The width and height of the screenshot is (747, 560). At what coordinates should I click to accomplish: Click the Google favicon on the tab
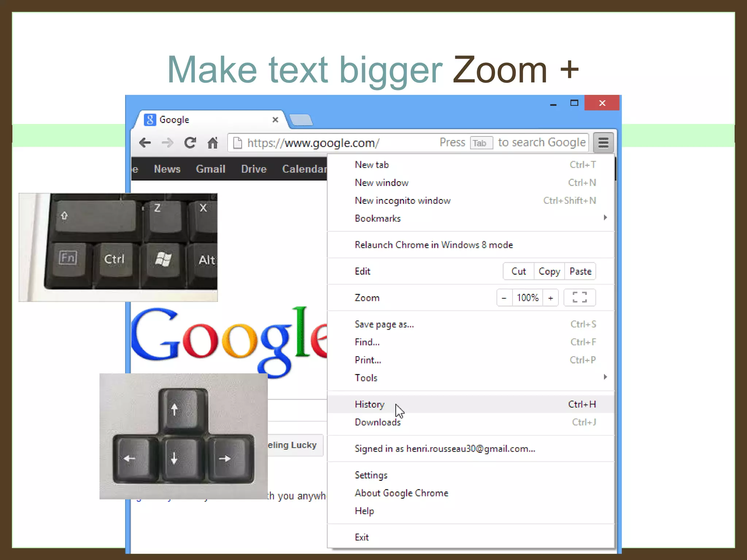click(x=150, y=120)
